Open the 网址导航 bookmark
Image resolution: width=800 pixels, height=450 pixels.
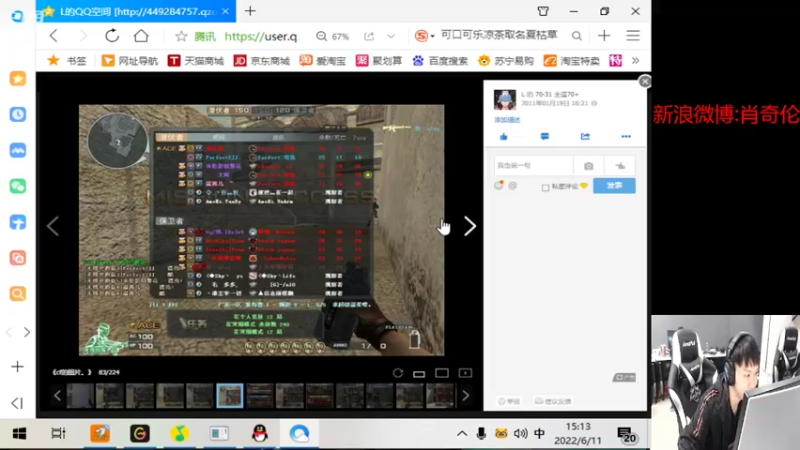[x=130, y=61]
